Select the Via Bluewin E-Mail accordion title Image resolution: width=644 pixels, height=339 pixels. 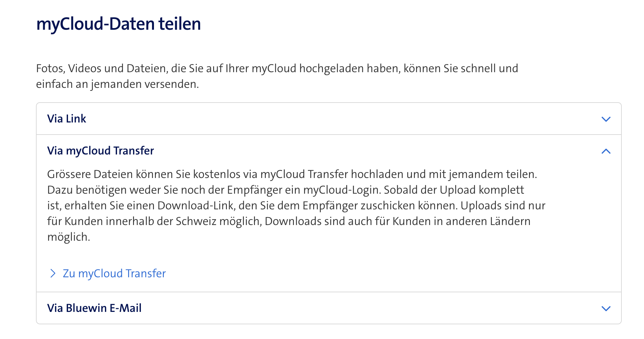pyautogui.click(x=94, y=308)
